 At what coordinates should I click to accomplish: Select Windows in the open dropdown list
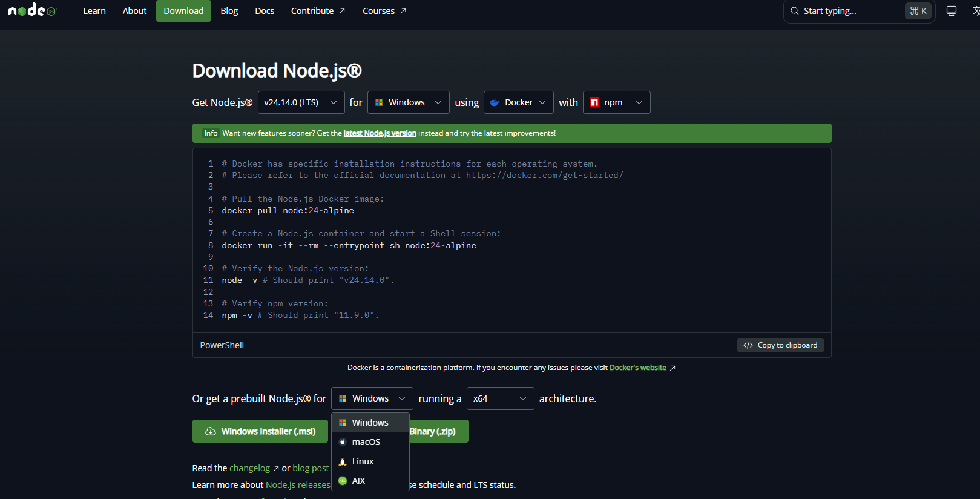point(370,423)
